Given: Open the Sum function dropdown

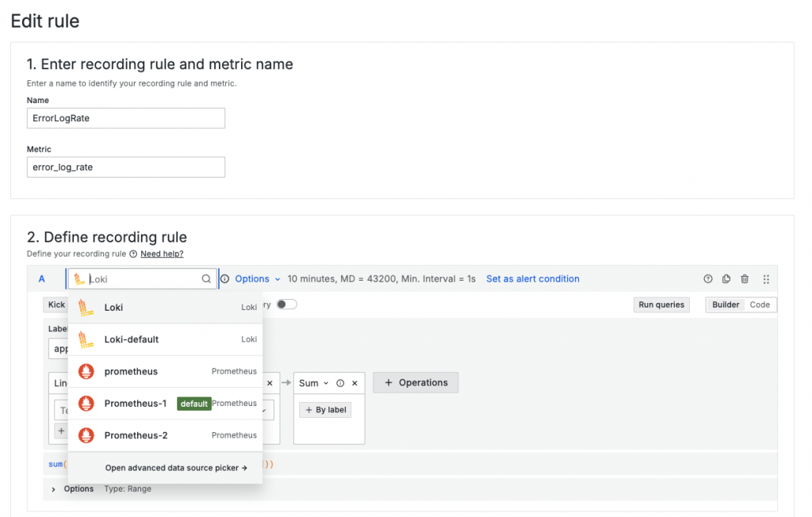Looking at the screenshot, I should click(314, 383).
